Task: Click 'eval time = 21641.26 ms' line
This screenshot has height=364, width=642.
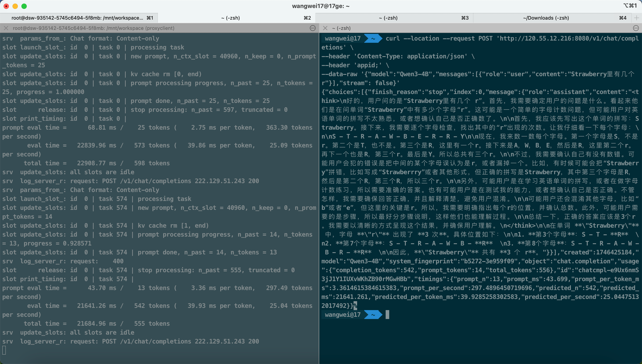Action: coord(157,310)
